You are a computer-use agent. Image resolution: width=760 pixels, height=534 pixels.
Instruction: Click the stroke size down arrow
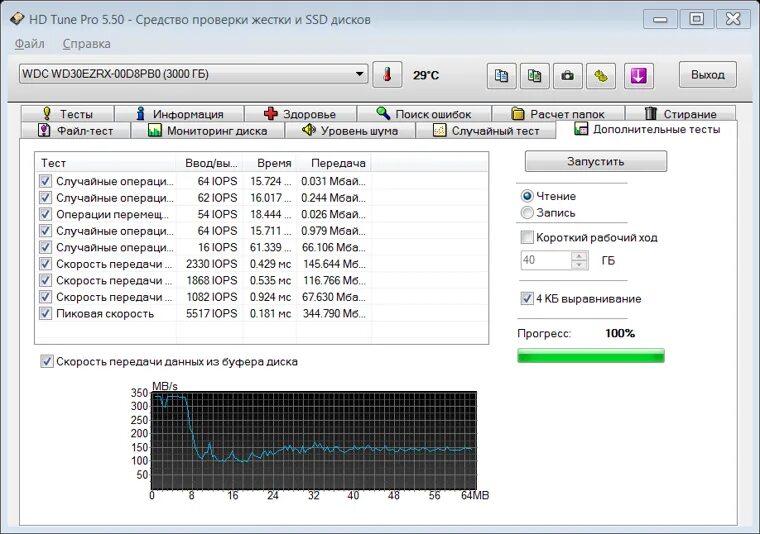coord(579,265)
